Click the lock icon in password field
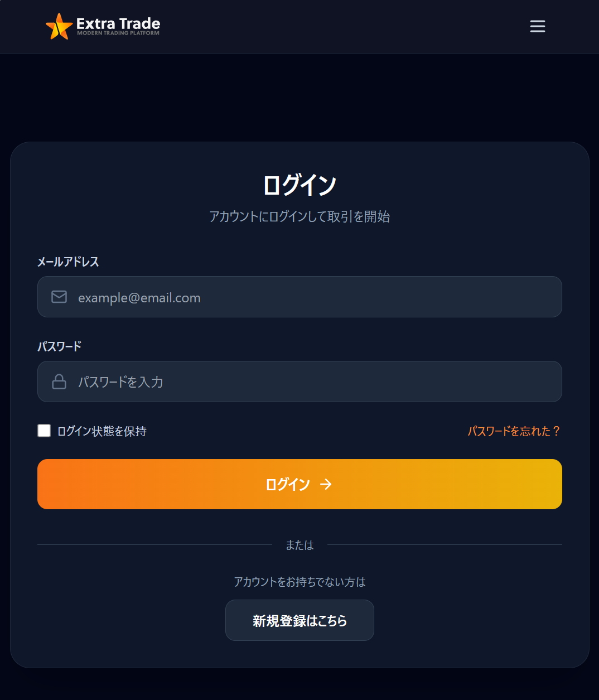The width and height of the screenshot is (599, 700). pyautogui.click(x=59, y=382)
